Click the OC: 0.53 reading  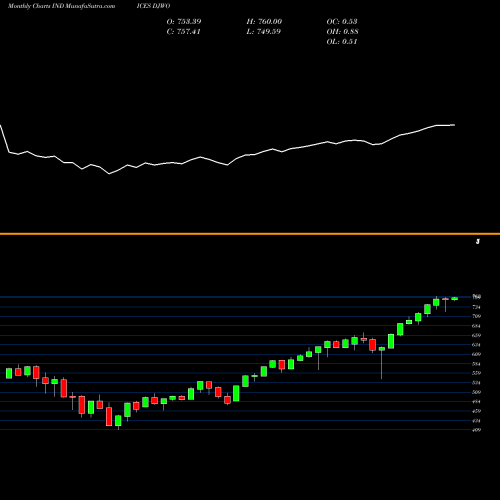342,21
